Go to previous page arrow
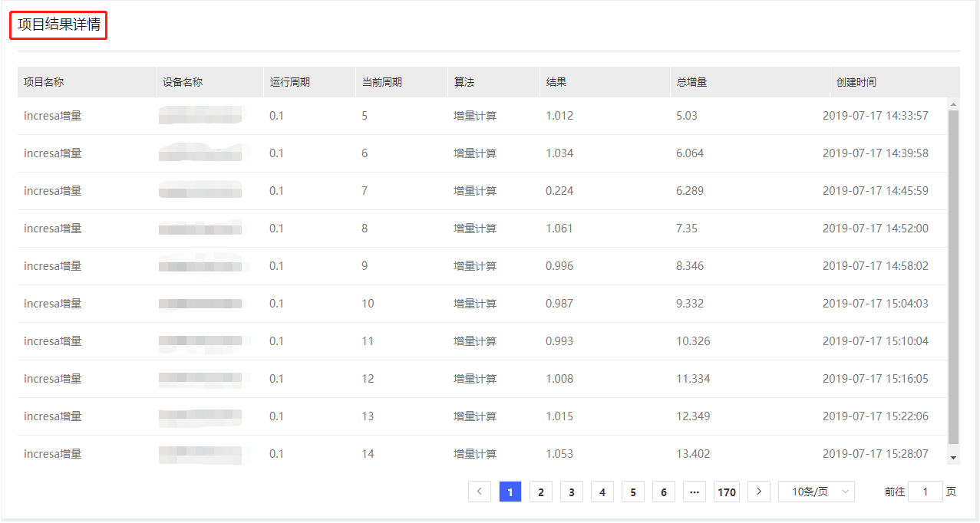Image resolution: width=980 pixels, height=523 pixels. click(x=480, y=492)
